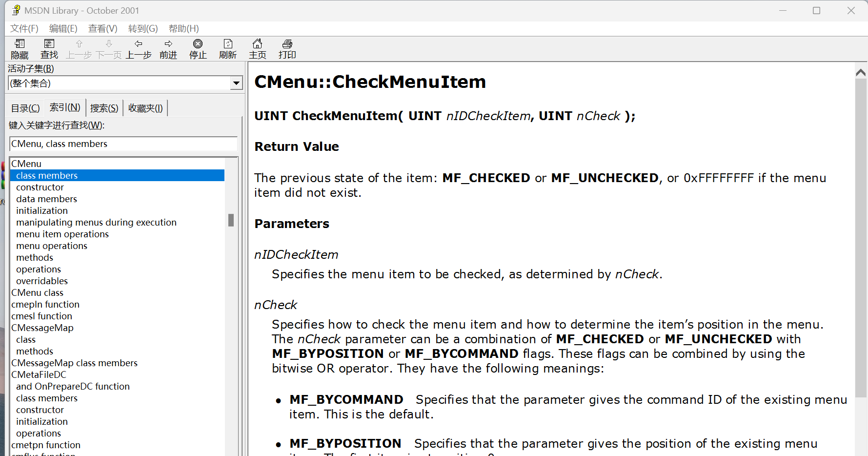The image size is (868, 456).
Task: Select 'constructor' entry under CMenu
Action: pyautogui.click(x=40, y=187)
